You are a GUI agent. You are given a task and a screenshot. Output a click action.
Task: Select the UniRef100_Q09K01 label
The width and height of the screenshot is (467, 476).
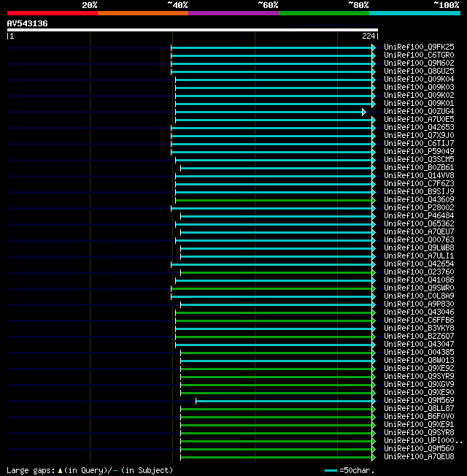[x=419, y=103]
